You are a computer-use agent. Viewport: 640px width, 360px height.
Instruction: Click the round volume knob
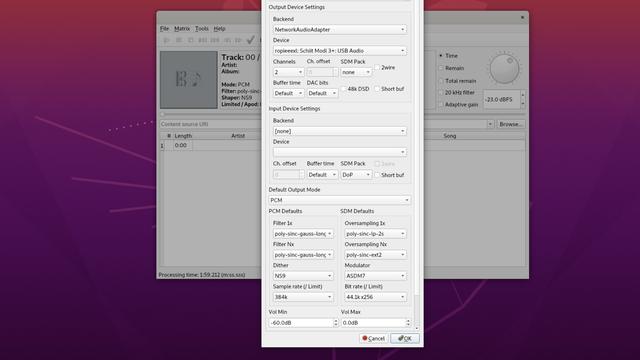click(504, 69)
